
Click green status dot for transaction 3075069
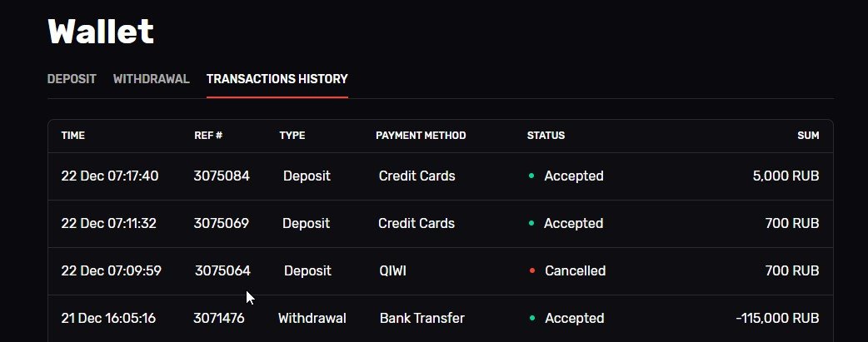pos(531,224)
